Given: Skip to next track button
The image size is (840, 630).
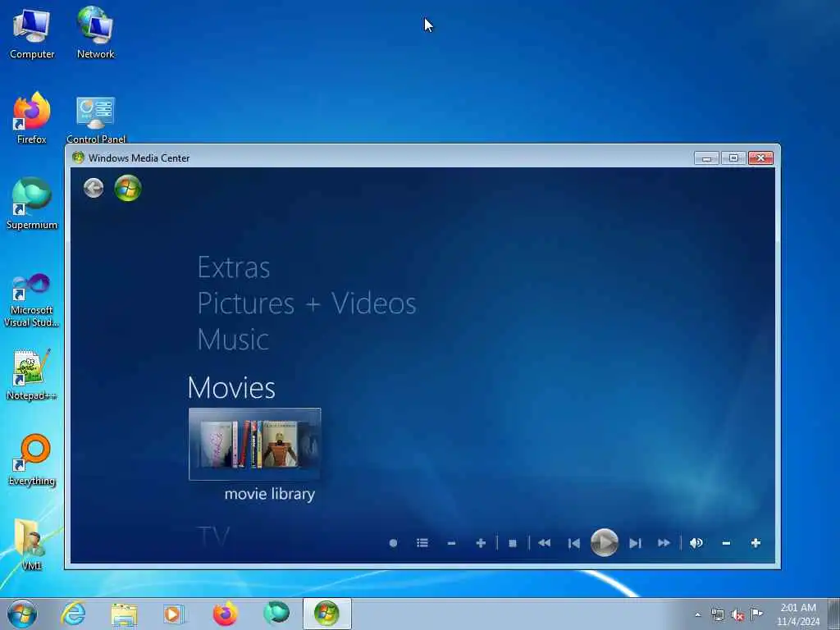Looking at the screenshot, I should [635, 543].
